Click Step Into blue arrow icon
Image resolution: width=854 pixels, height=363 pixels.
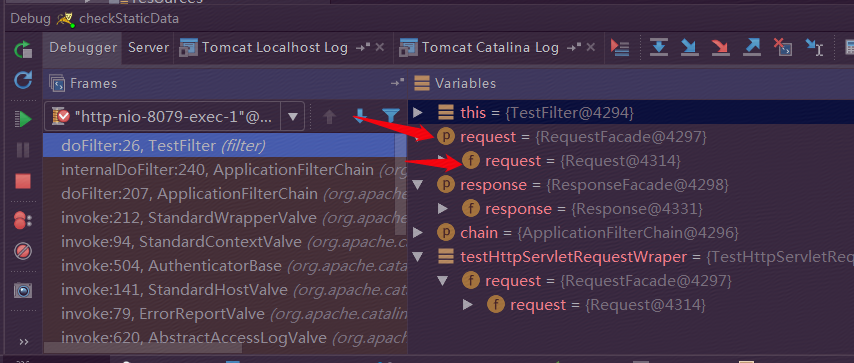690,47
